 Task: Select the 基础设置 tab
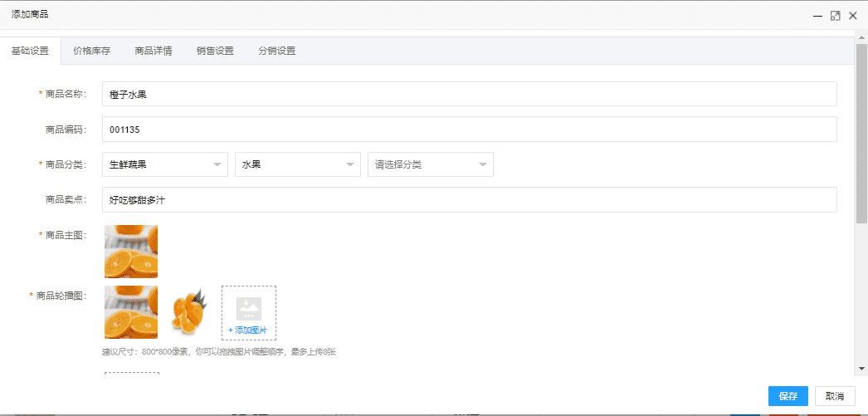click(30, 51)
